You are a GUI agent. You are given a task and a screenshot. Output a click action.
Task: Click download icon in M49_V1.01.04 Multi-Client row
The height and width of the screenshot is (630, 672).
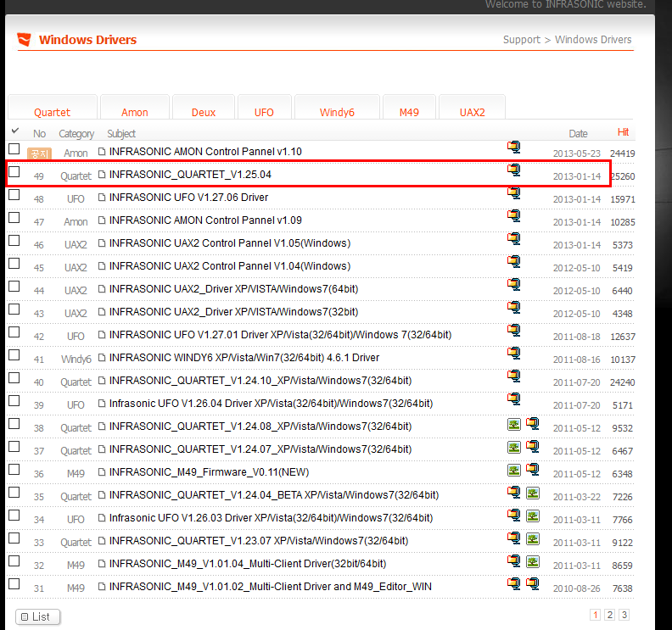[x=514, y=561]
